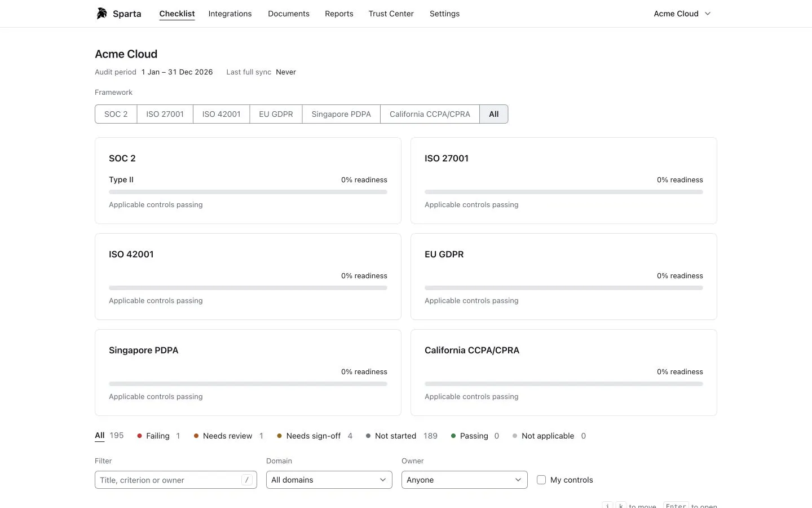Open Documents in the top navigation

289,14
